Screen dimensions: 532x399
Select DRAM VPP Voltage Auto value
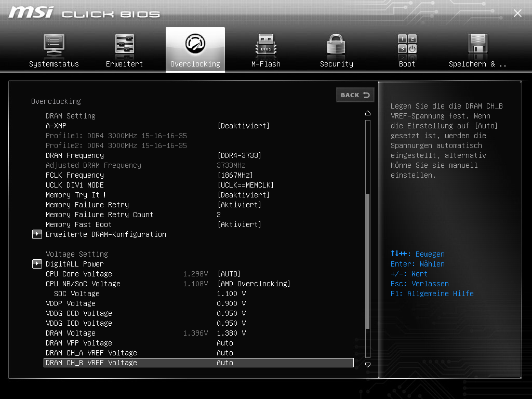click(225, 343)
